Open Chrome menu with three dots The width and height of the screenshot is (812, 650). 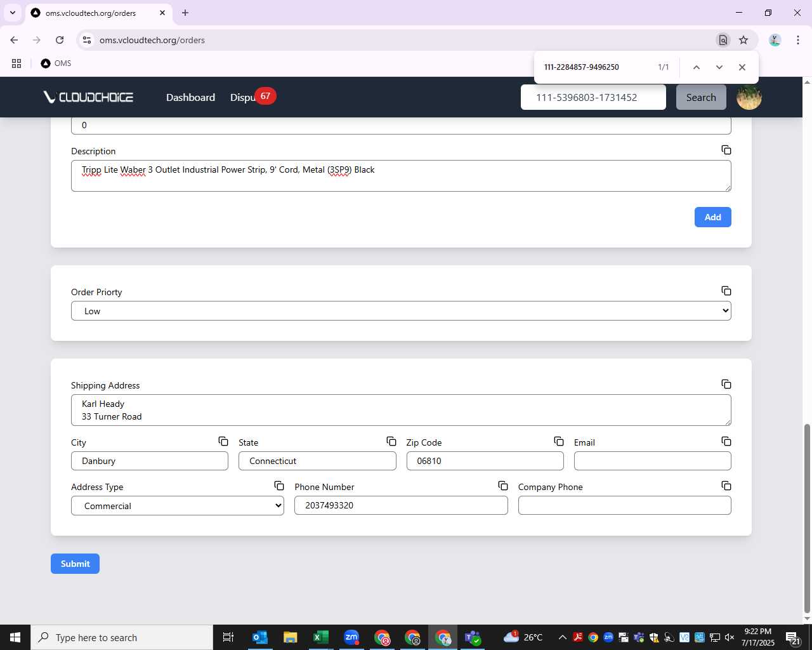coord(797,40)
